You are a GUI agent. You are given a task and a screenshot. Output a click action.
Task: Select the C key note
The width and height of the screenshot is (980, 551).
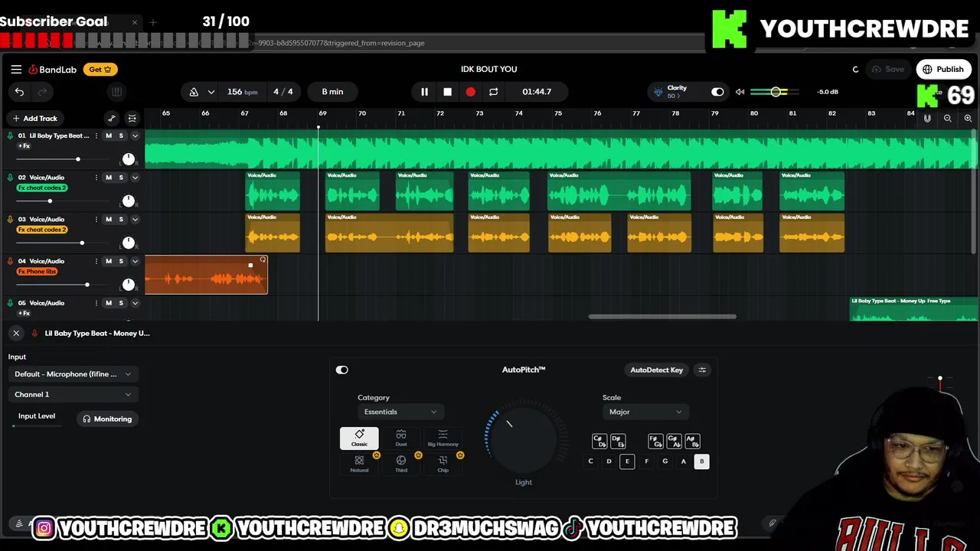coord(590,461)
